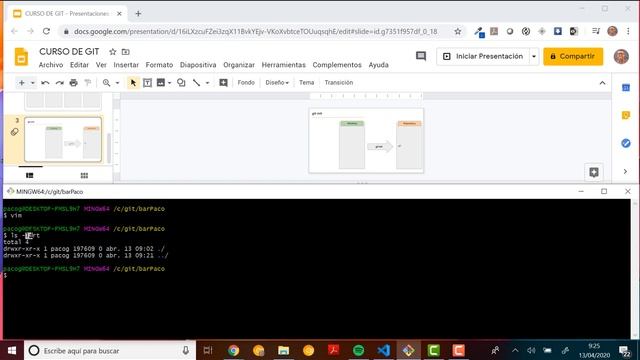Choose the select cursor tool
The image size is (640, 360).
pos(133,83)
